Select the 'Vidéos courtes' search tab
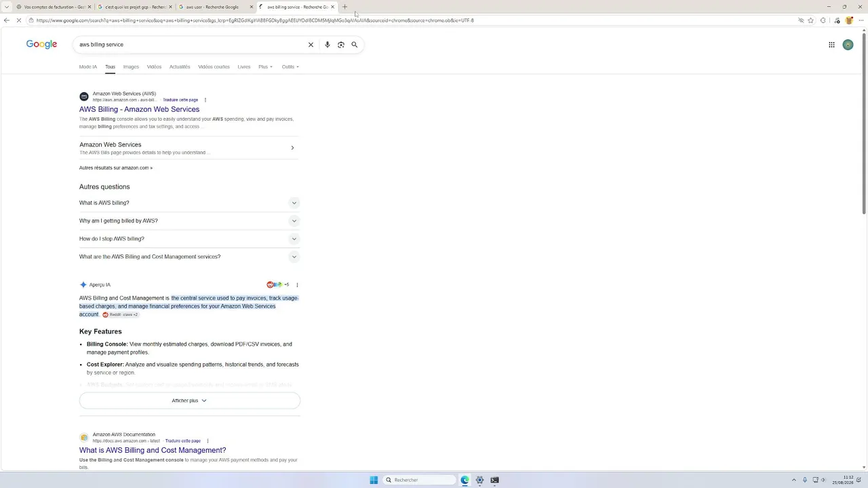The image size is (868, 488). [x=214, y=67]
